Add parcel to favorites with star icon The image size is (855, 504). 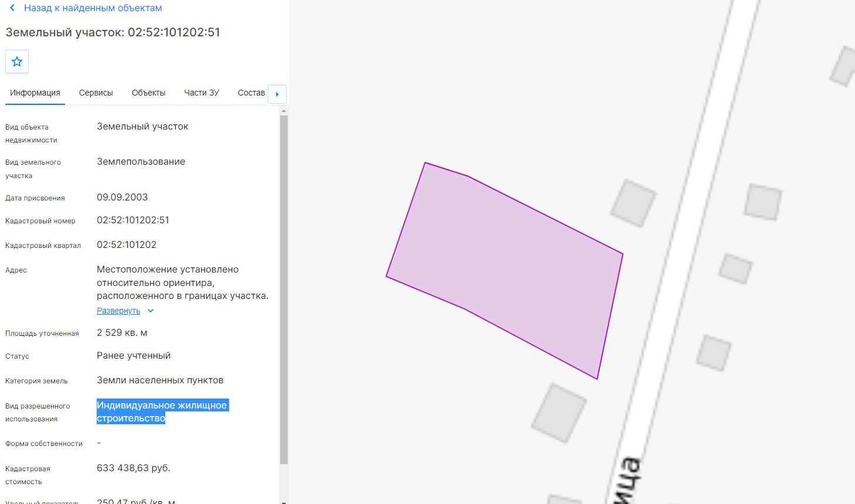click(x=17, y=62)
